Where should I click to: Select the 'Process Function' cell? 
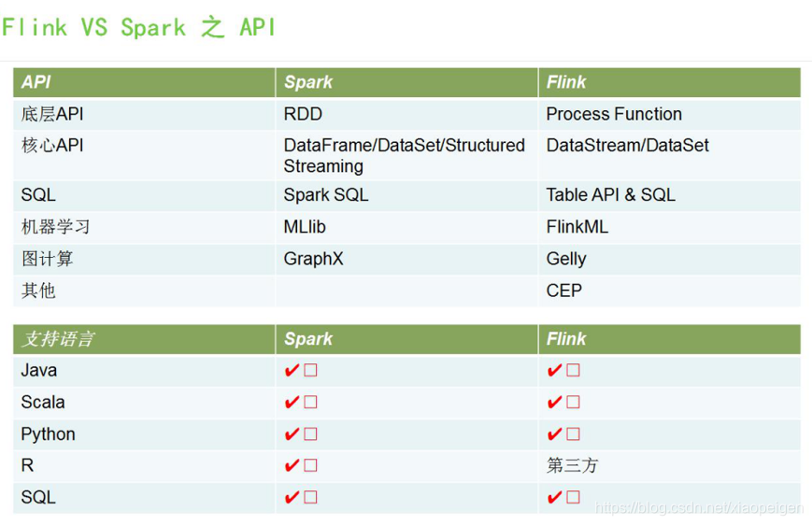pos(614,114)
